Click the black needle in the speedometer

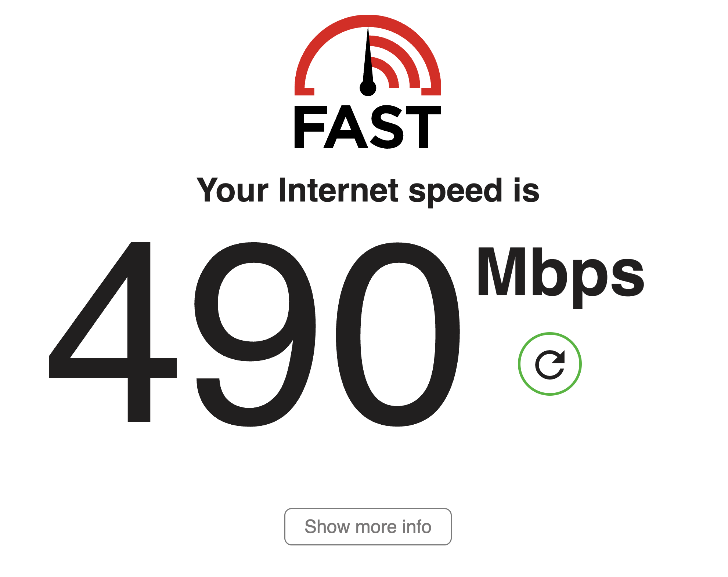[368, 59]
